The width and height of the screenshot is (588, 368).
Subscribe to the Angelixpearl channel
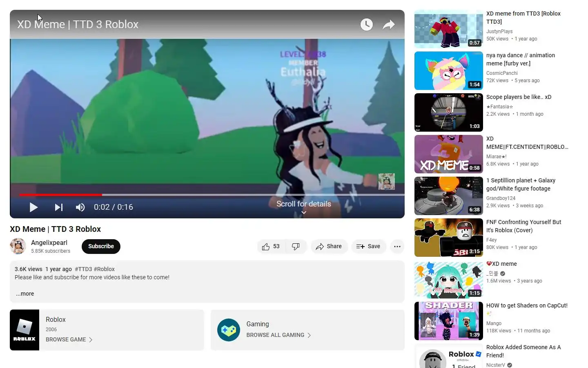(x=101, y=246)
